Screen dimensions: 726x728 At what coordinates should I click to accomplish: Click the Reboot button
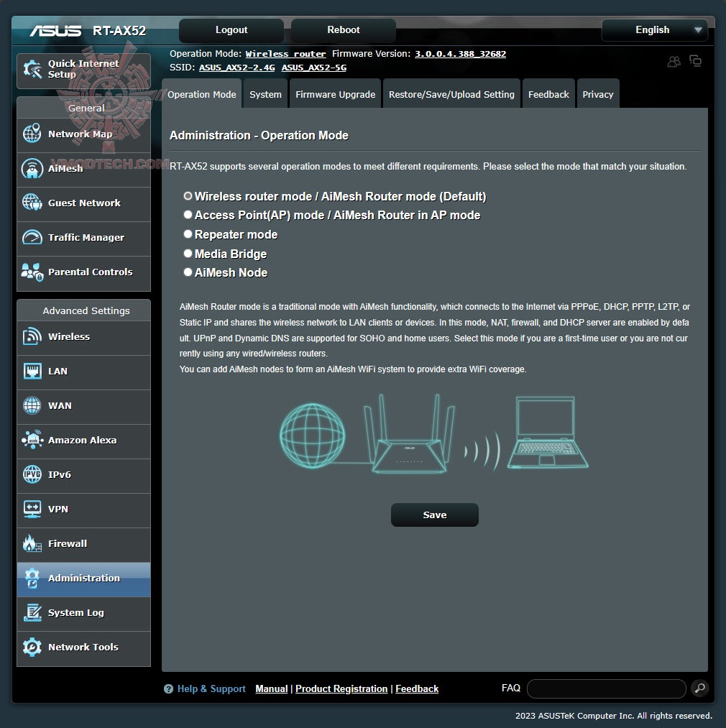tap(344, 30)
